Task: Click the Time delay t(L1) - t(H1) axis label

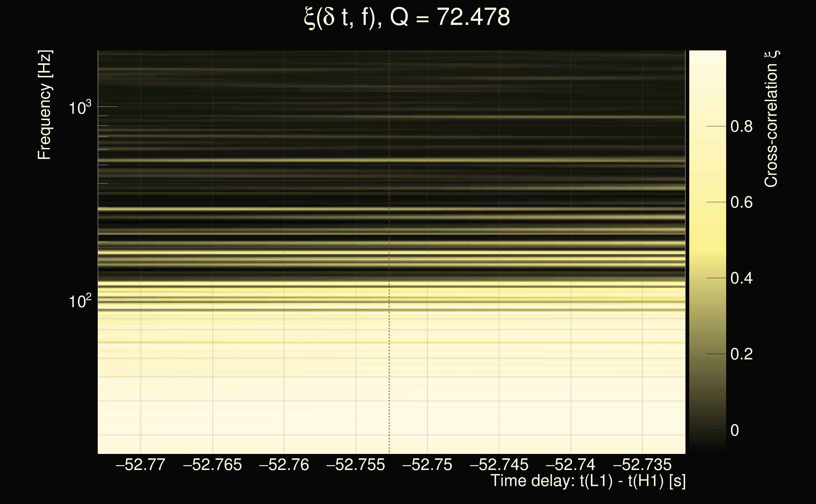Action: click(x=588, y=481)
